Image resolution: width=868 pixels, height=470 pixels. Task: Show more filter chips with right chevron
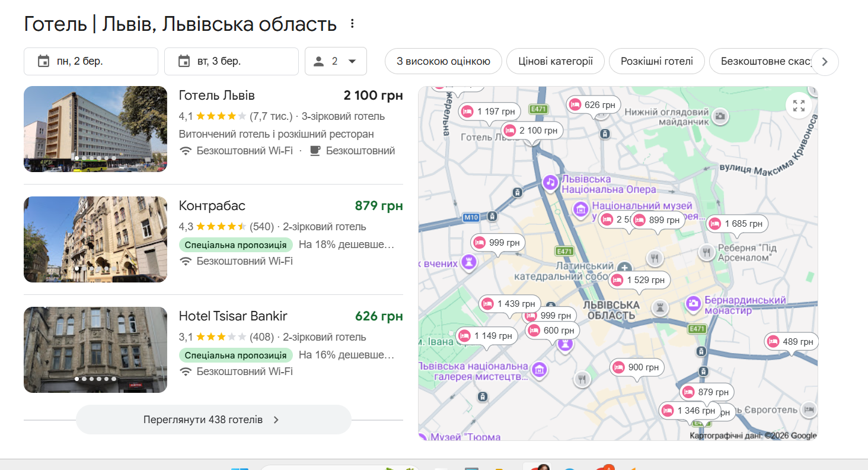(825, 61)
